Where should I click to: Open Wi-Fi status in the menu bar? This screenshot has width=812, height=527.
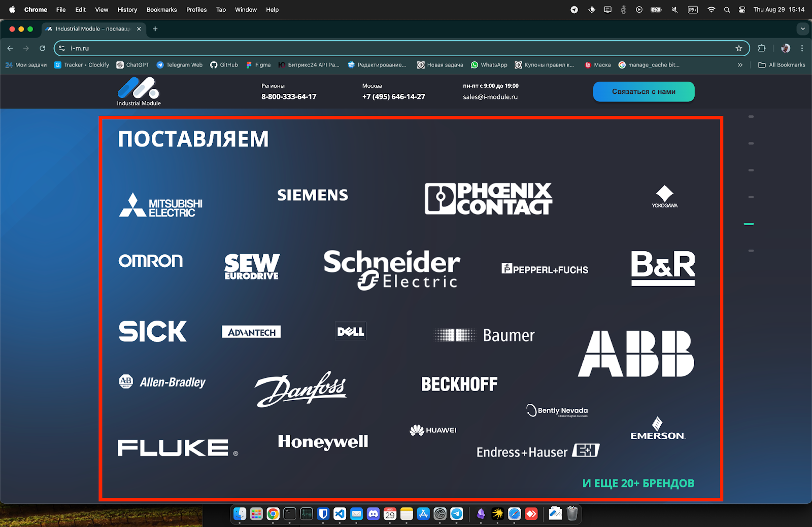pyautogui.click(x=711, y=10)
